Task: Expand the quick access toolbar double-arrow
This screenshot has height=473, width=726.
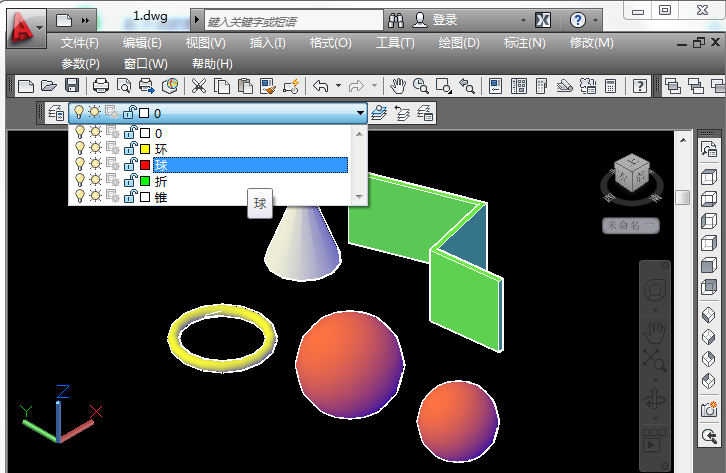Action: (85, 20)
